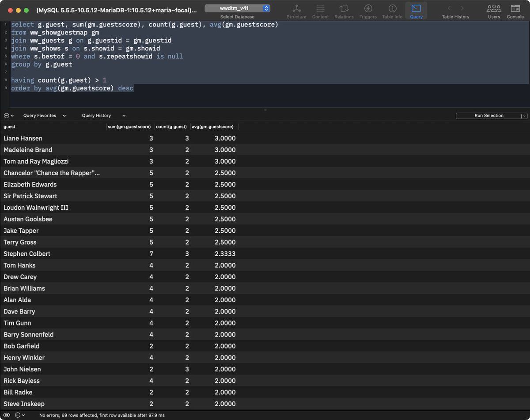Open the Triggers view

pyautogui.click(x=368, y=11)
